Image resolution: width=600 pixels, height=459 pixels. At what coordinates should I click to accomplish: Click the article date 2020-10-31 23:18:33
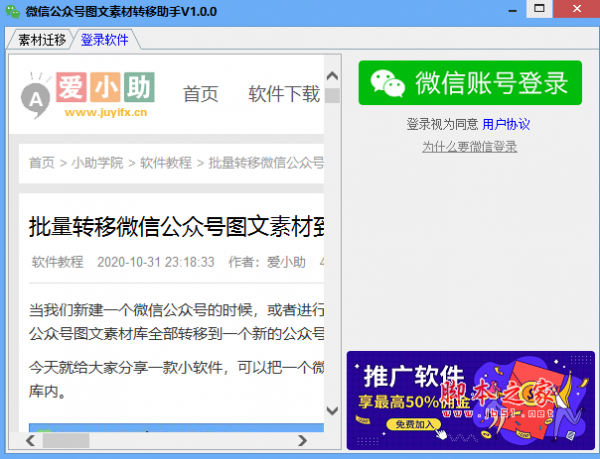(155, 262)
